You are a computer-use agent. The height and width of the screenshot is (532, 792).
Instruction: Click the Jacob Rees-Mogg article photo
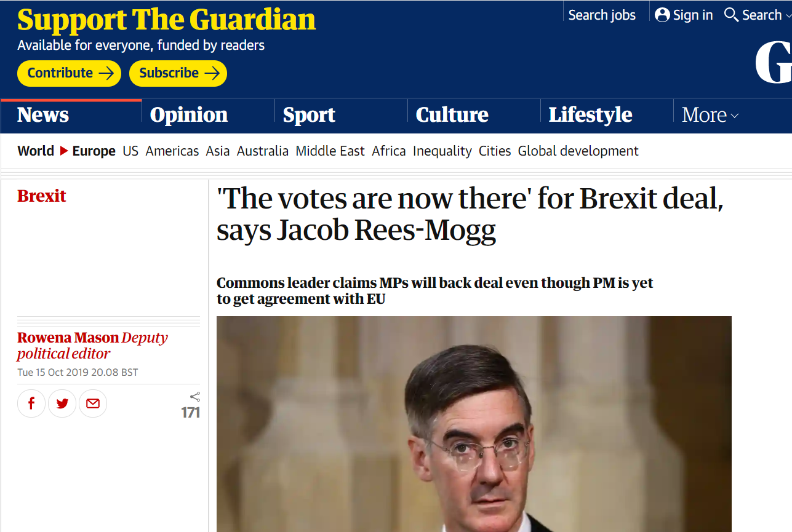pos(474,424)
